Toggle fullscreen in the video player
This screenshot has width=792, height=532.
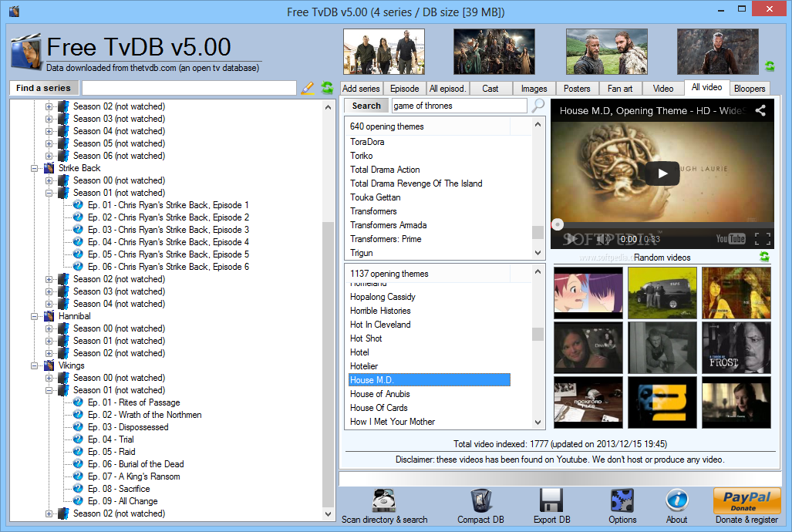point(763,238)
